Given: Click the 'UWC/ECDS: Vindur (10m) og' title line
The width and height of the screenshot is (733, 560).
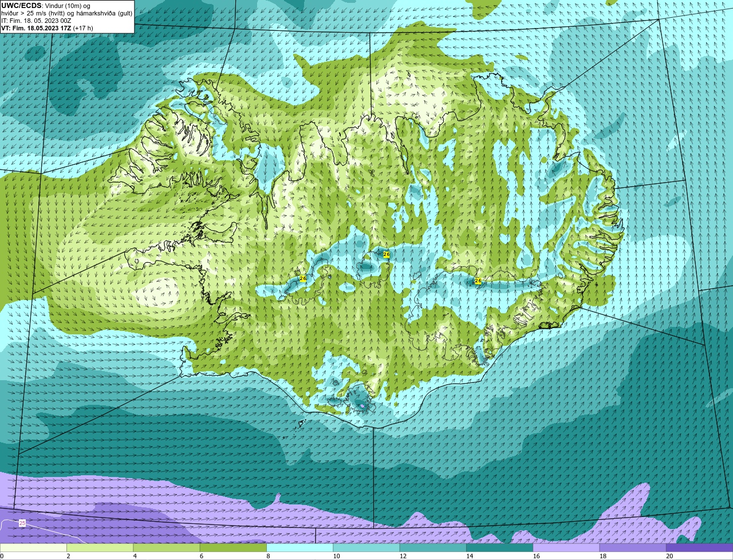Looking at the screenshot, I should pyautogui.click(x=46, y=6).
